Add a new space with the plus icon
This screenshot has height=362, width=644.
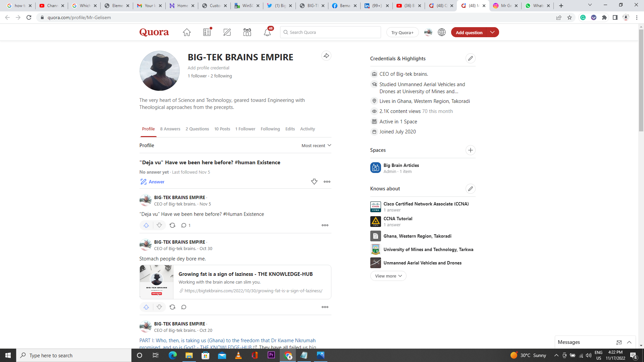[x=470, y=150]
